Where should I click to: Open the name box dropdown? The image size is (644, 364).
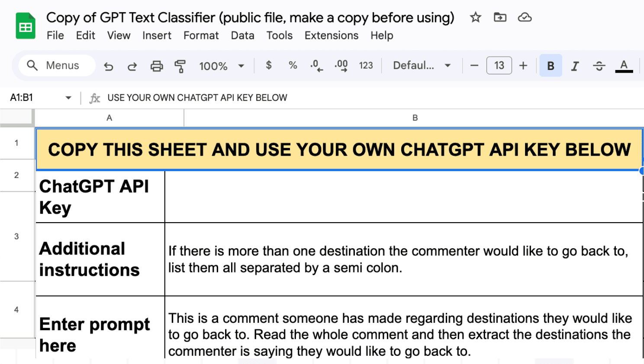coord(68,98)
